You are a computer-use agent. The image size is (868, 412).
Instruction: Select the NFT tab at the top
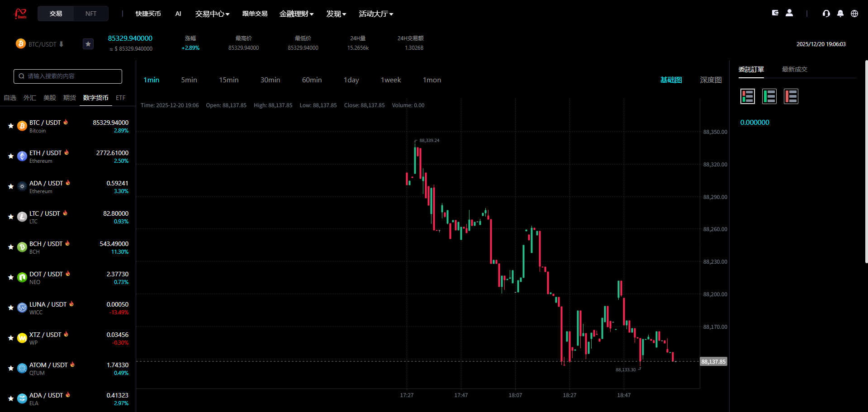click(90, 14)
